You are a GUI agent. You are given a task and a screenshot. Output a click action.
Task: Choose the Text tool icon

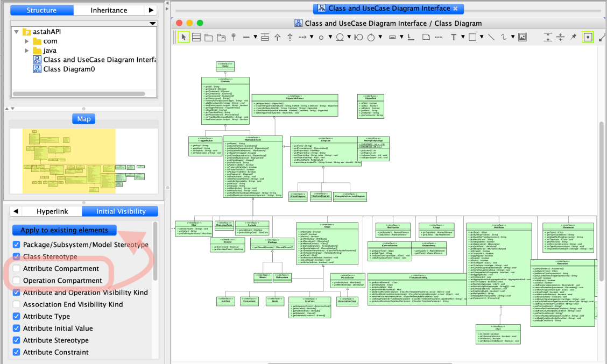tap(454, 37)
